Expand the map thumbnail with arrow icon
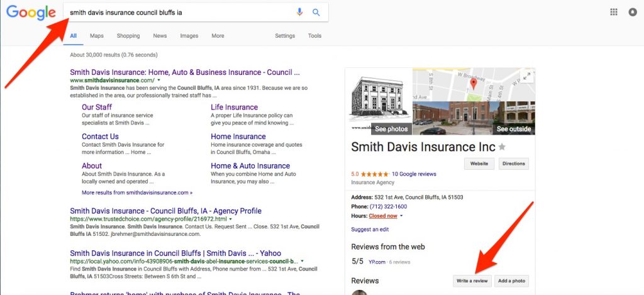This screenshot has width=644, height=295. point(526,76)
